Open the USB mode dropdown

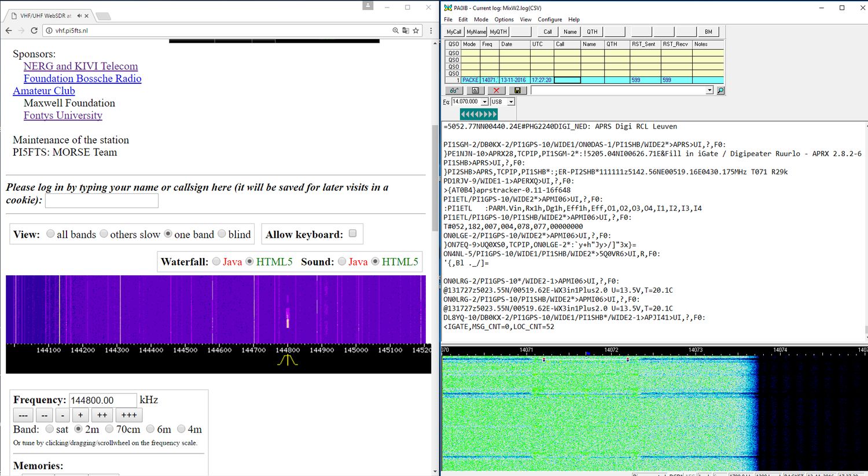[x=511, y=102]
